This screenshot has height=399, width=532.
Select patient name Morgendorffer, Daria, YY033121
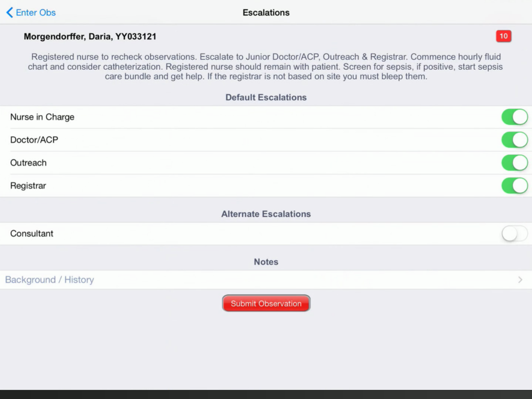pos(90,37)
